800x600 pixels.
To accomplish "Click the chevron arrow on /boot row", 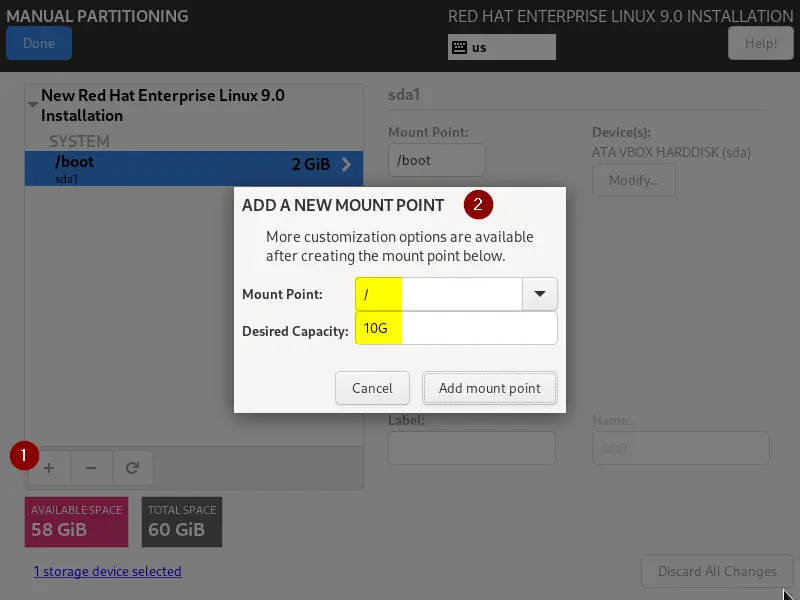I will coord(346,164).
